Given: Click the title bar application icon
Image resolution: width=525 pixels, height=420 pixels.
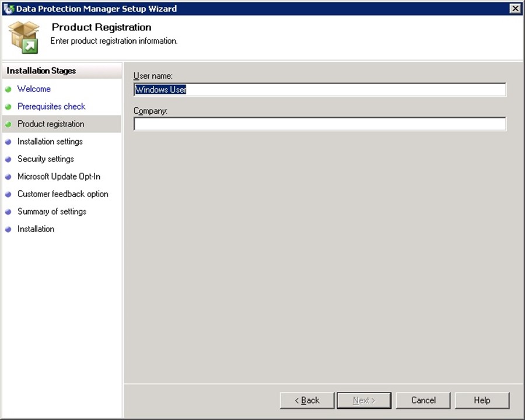Looking at the screenshot, I should click(8, 9).
